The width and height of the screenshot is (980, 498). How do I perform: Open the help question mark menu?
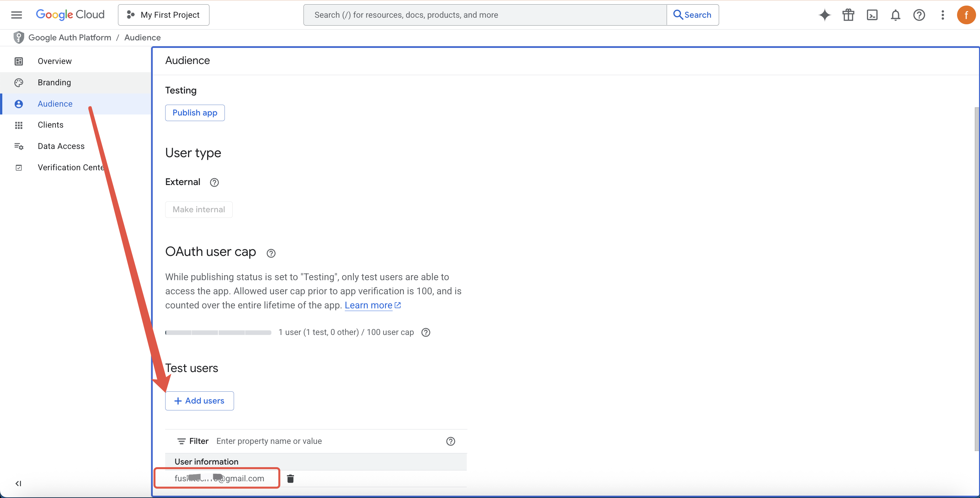pyautogui.click(x=919, y=15)
